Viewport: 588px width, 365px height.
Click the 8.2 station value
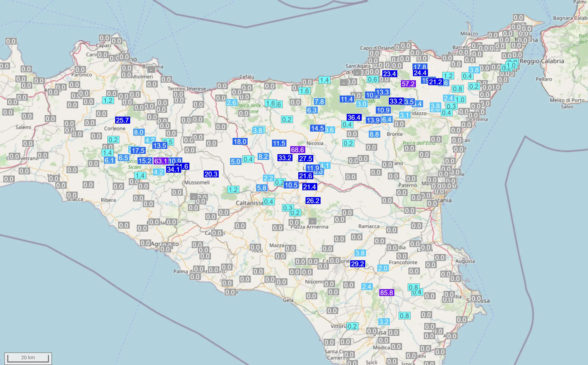click(x=263, y=157)
